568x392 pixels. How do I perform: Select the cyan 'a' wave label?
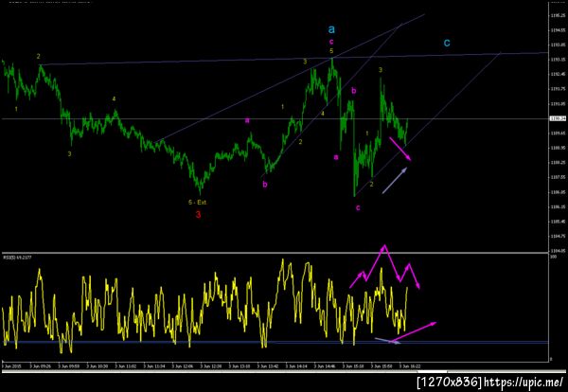tap(331, 29)
